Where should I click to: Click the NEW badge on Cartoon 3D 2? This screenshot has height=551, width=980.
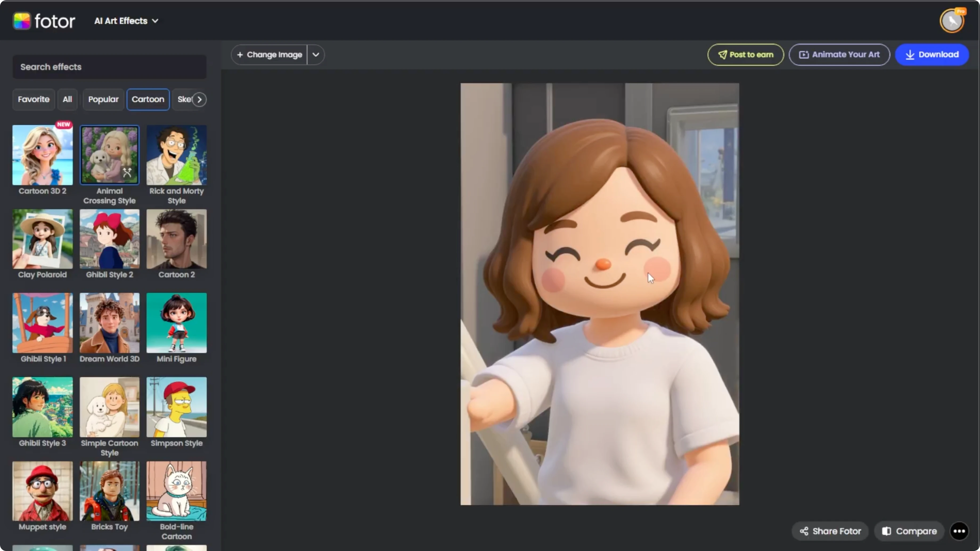[x=64, y=124]
